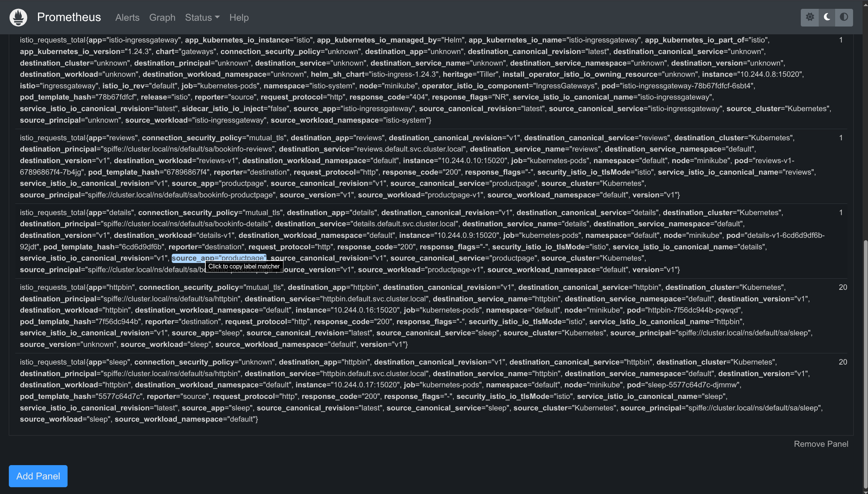Click the Add Panel button

click(x=38, y=476)
